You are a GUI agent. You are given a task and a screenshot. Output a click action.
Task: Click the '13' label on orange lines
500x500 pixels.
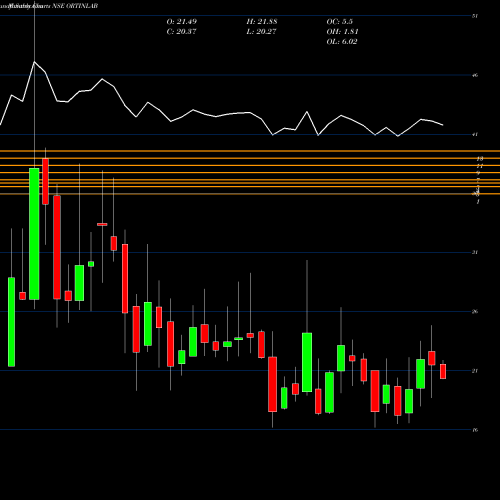pyautogui.click(x=480, y=159)
